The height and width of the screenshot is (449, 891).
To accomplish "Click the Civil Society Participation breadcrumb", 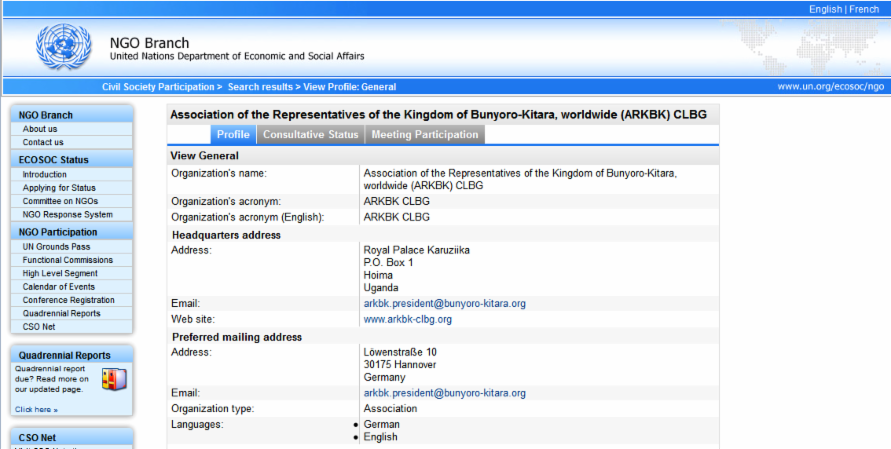I will tap(158, 87).
